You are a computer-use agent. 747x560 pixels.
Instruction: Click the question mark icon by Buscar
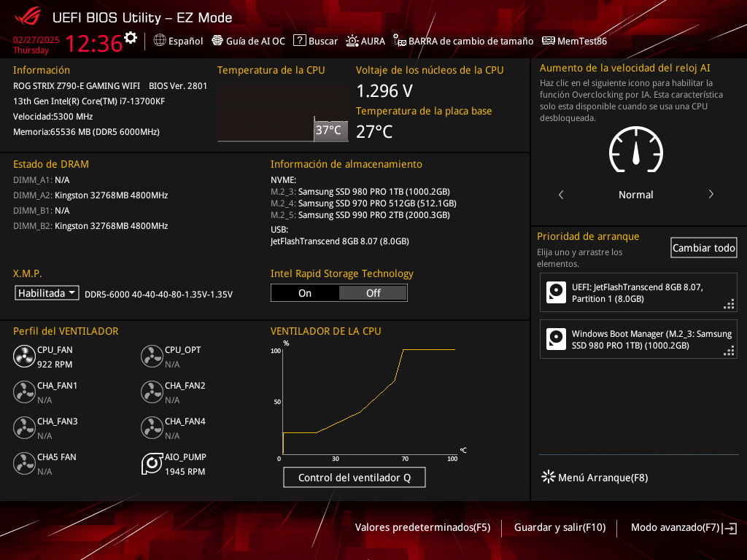click(299, 41)
